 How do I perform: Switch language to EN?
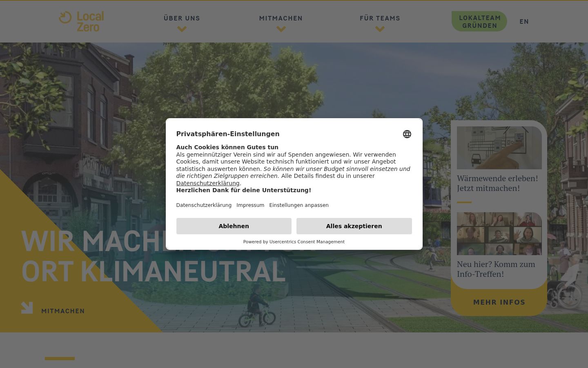tap(524, 22)
